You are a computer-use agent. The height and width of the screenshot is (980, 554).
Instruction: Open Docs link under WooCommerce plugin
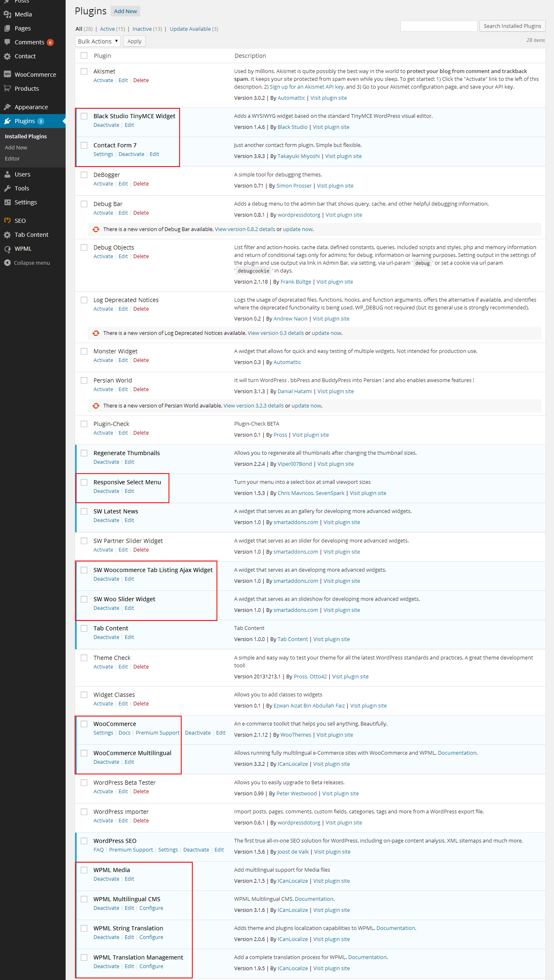[124, 733]
